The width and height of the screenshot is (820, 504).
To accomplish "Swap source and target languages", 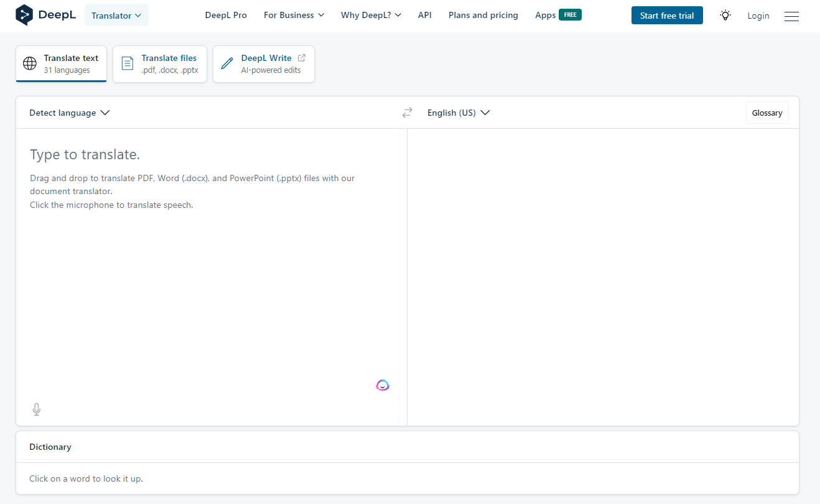I will [x=408, y=113].
